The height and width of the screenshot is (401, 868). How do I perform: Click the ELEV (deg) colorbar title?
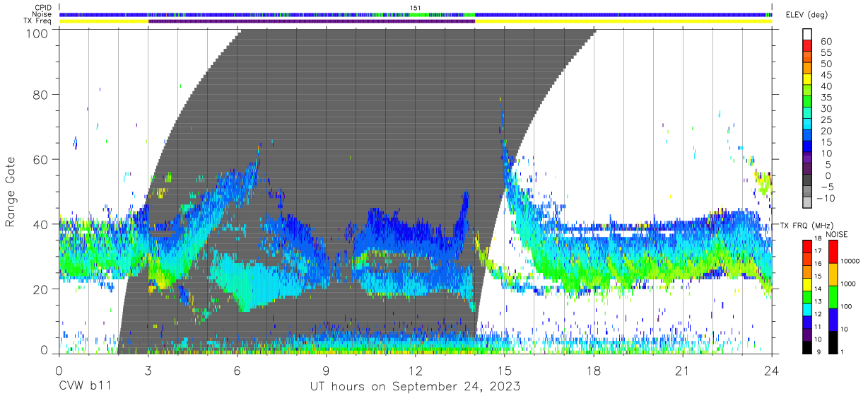coord(807,15)
